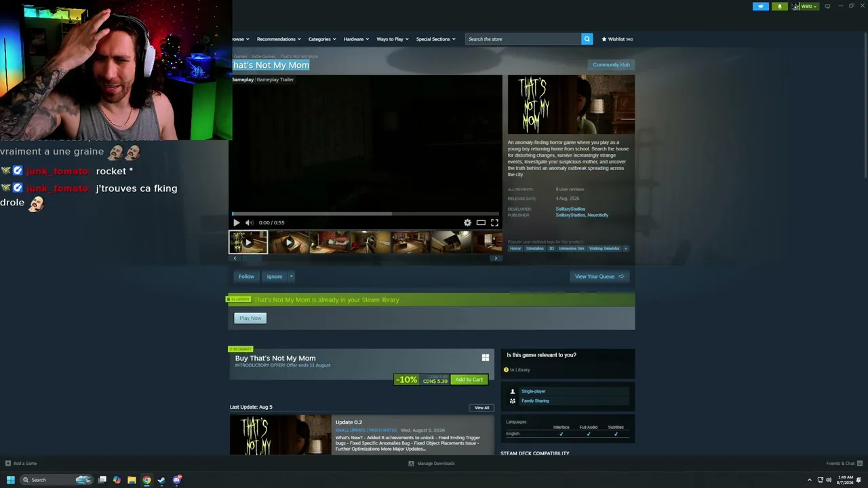Open the Windows Start menu
This screenshot has width=868, height=488.
click(x=10, y=480)
